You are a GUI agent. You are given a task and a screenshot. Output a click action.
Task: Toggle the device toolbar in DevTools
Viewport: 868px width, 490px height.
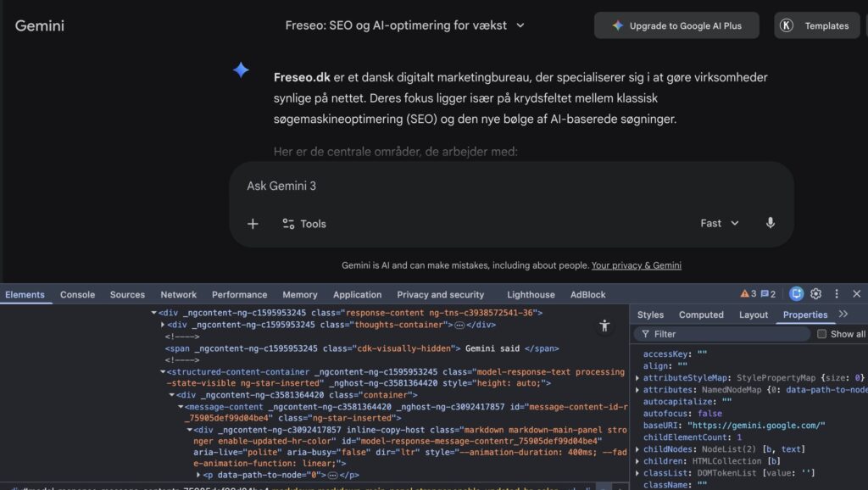click(x=795, y=293)
